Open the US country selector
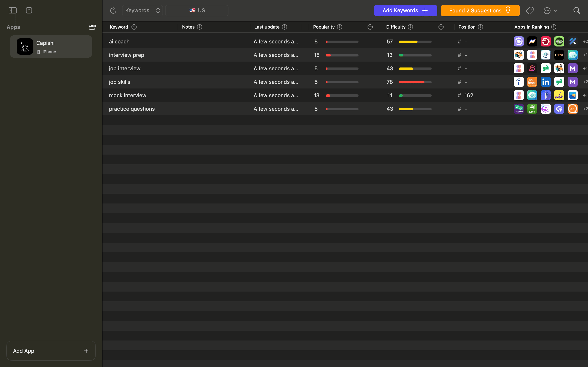588x367 pixels. [197, 10]
